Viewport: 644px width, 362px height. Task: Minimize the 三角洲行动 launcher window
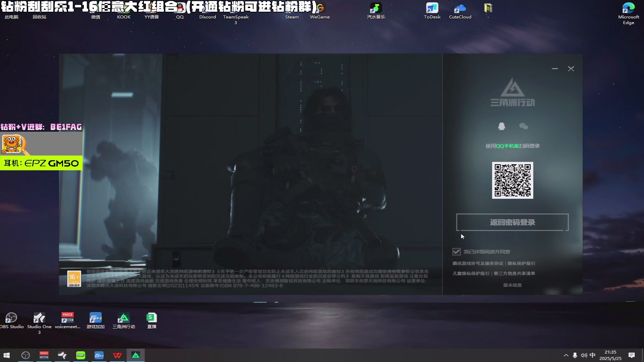555,69
